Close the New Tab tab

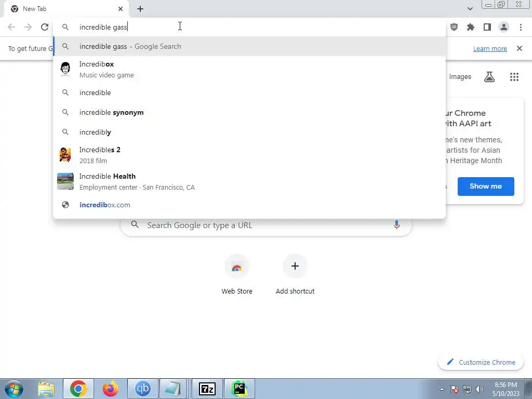click(x=121, y=9)
